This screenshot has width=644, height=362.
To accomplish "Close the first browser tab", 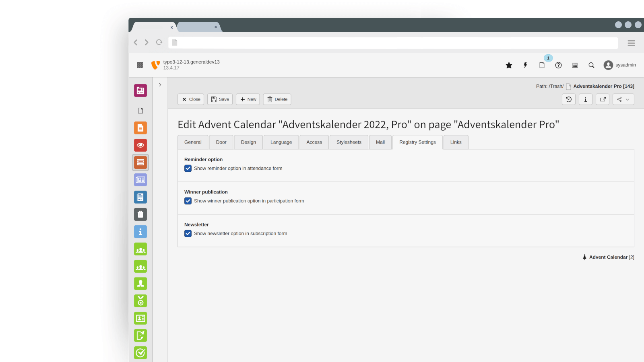I will pos(171,27).
